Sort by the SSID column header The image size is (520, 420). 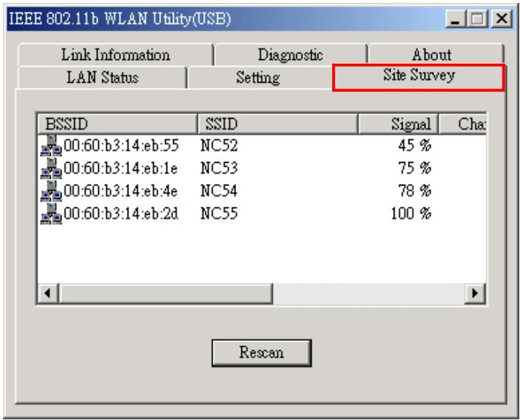click(277, 125)
